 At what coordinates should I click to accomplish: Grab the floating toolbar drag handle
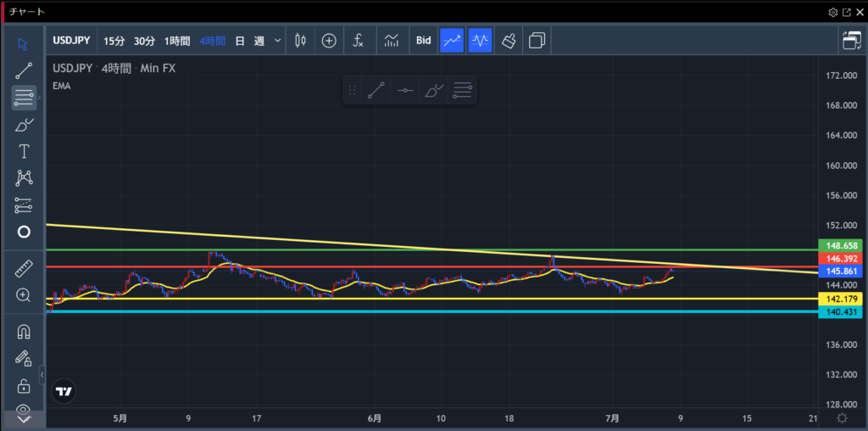coord(352,90)
